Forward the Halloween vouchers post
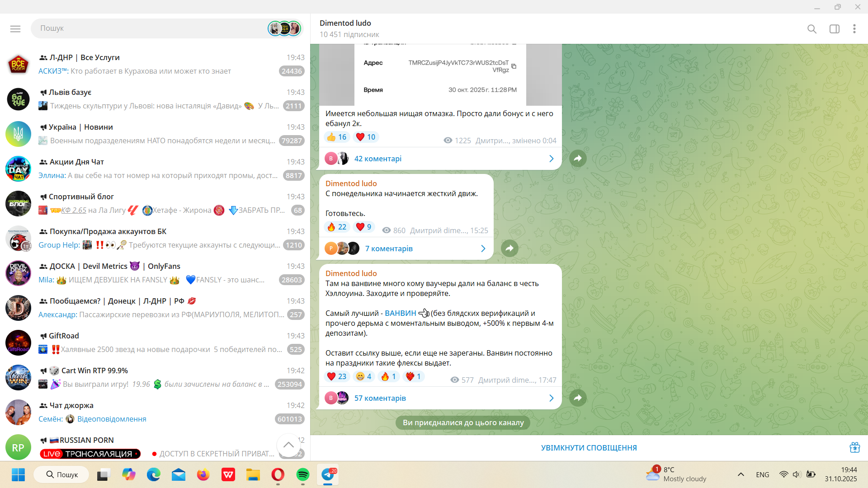The height and width of the screenshot is (488, 868). 578,398
